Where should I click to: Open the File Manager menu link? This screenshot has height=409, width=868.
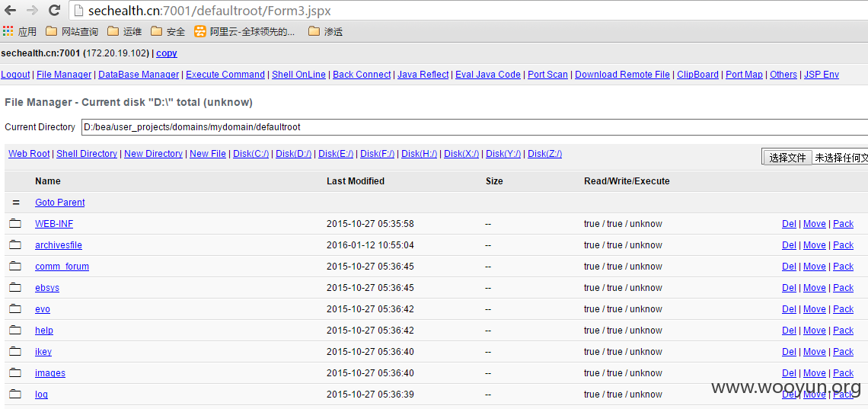64,74
